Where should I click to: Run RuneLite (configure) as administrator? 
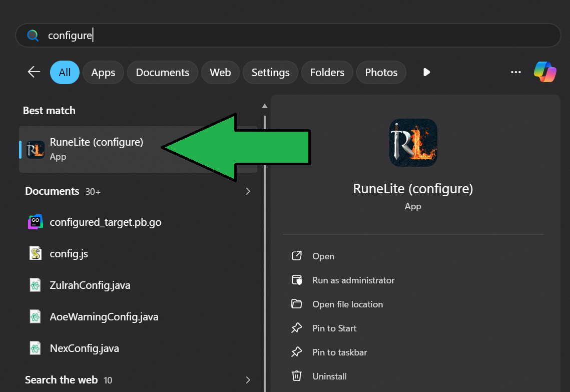(353, 280)
